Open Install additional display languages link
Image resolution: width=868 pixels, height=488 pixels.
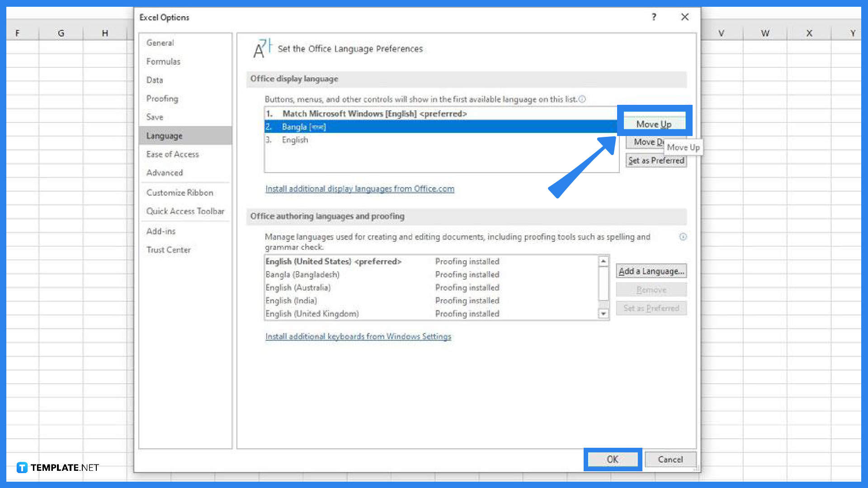(x=359, y=188)
